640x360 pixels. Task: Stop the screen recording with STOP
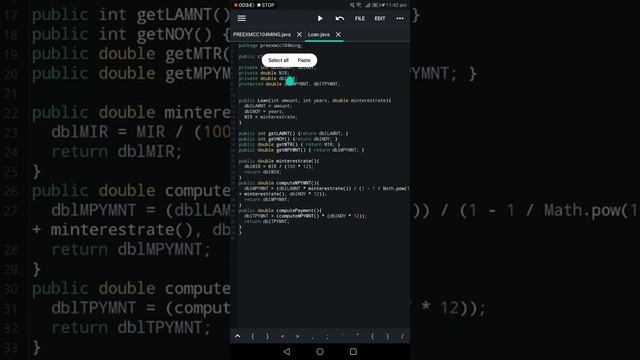266,5
